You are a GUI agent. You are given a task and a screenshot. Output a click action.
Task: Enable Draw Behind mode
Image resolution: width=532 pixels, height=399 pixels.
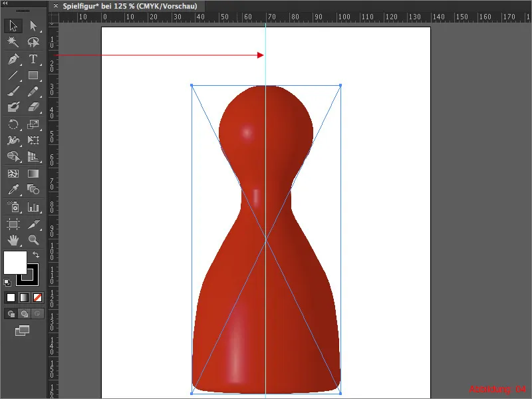click(x=24, y=314)
